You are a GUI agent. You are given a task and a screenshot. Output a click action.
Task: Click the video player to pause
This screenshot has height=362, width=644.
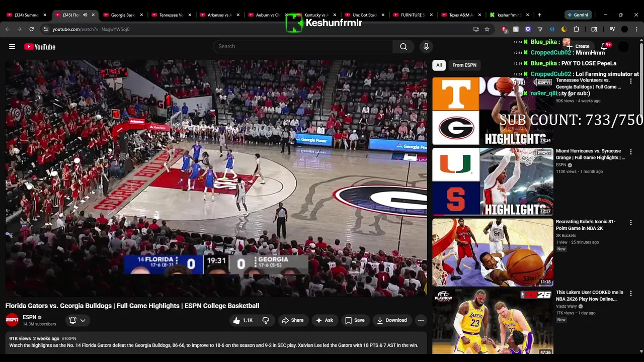[x=216, y=178]
